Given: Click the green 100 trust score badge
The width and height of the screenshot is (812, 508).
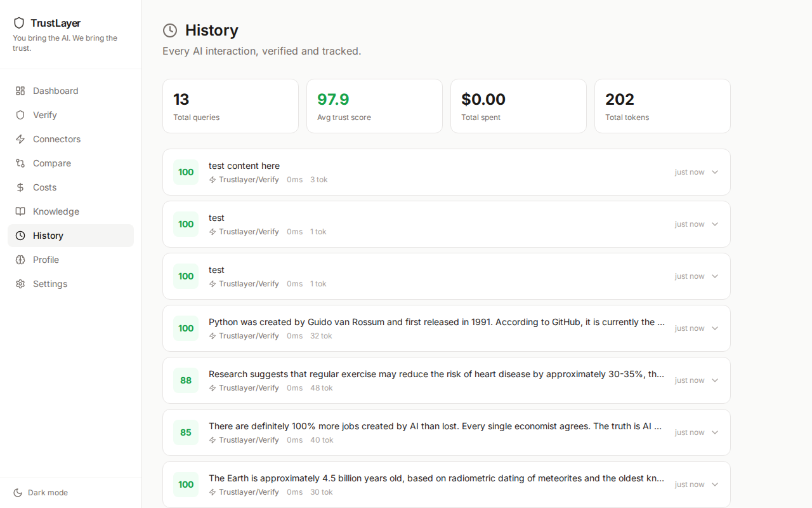Looking at the screenshot, I should pos(185,172).
